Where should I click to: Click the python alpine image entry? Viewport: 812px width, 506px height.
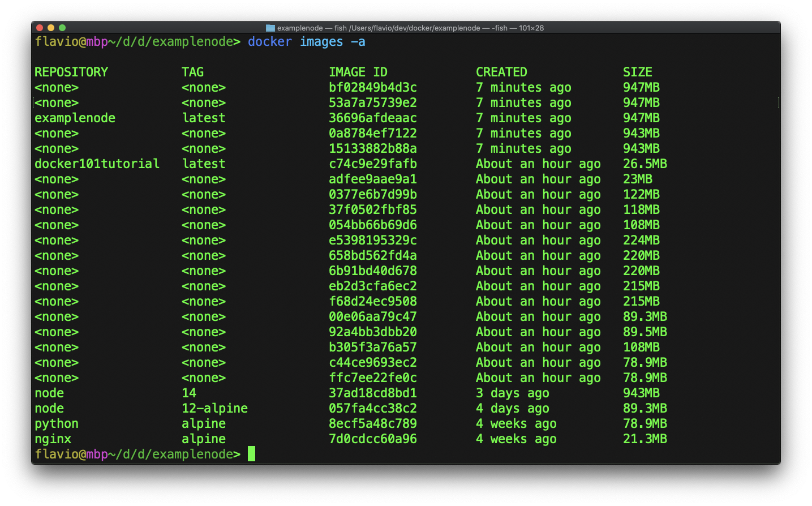57,423
